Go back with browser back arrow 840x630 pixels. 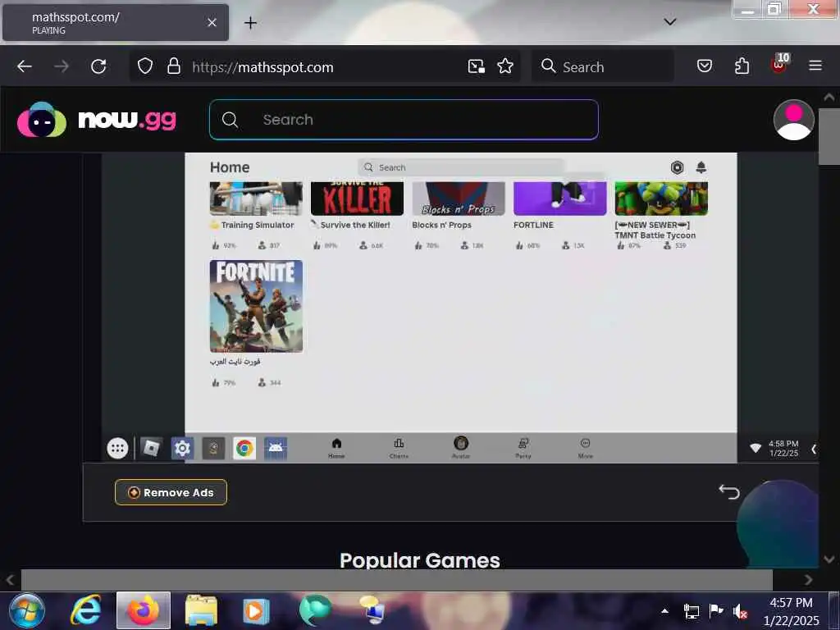[x=25, y=66]
